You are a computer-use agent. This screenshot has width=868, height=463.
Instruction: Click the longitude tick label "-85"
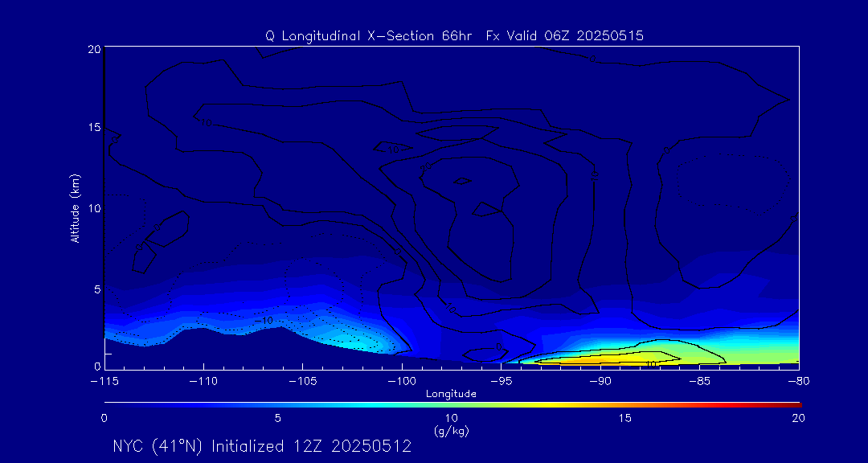point(699,381)
